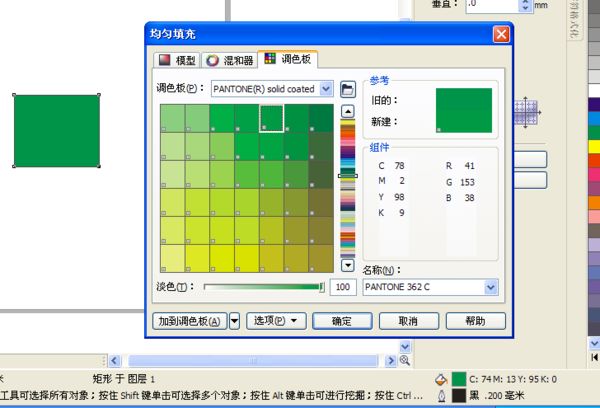
Task: Click the palette strip up arrow
Action: (x=347, y=112)
